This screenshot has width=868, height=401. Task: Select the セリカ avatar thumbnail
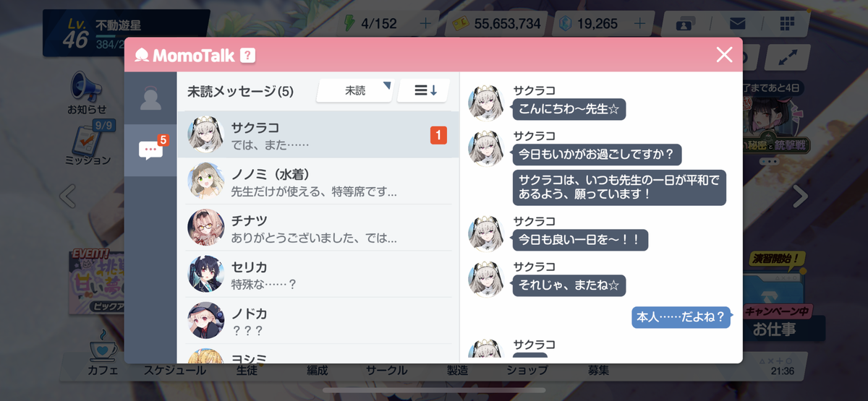click(205, 274)
